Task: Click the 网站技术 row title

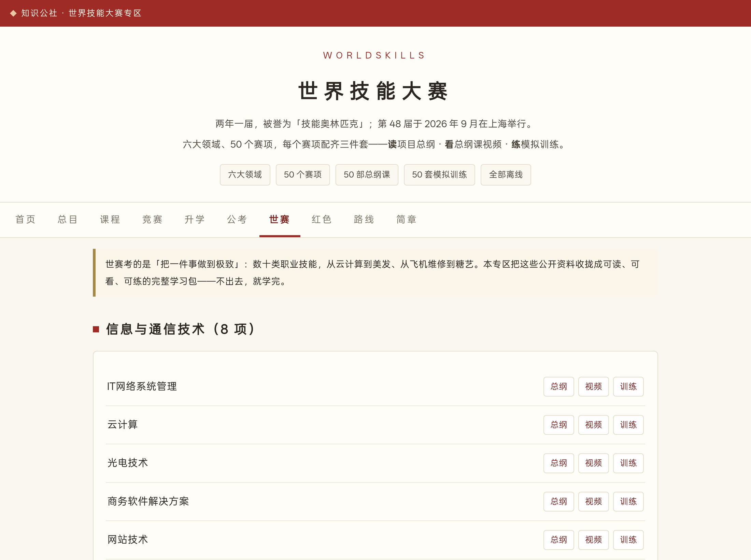Action: (x=128, y=540)
